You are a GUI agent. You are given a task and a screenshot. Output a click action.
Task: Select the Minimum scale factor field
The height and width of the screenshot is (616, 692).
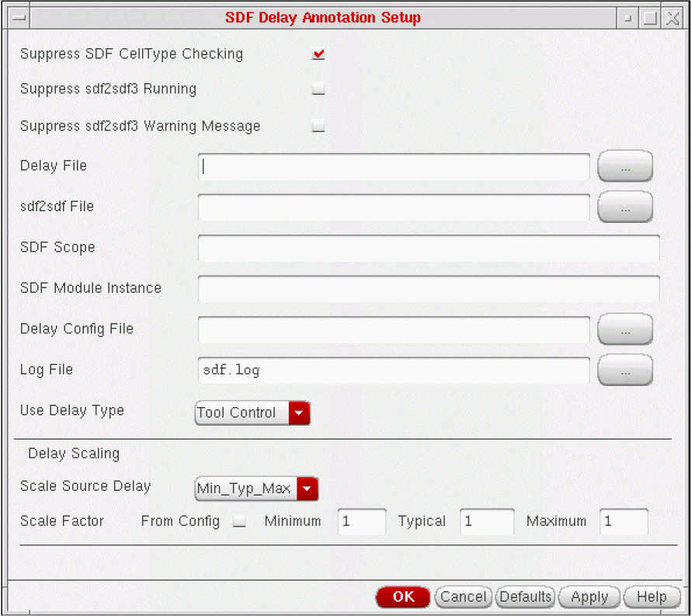(362, 522)
